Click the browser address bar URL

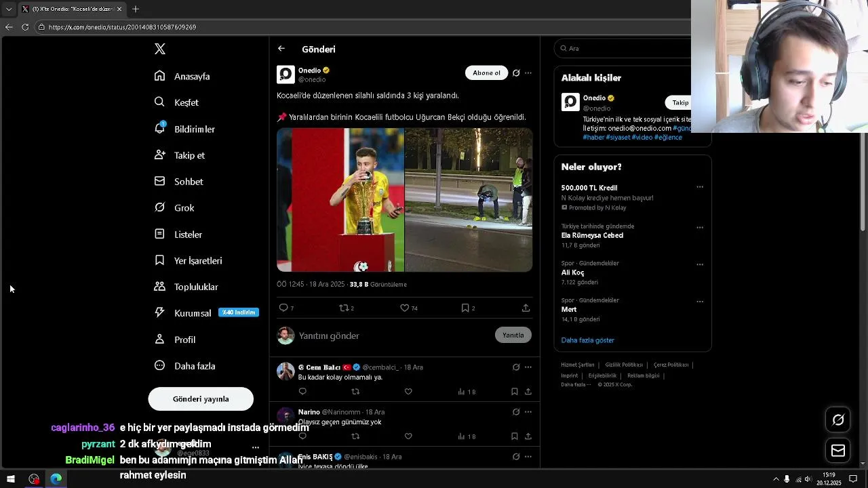(x=122, y=27)
